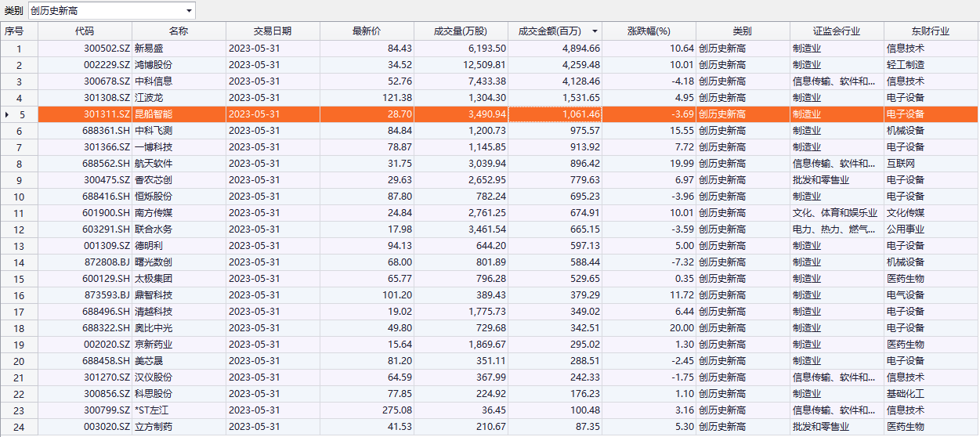The width and height of the screenshot is (980, 437).
Task: Click the 东财行业 column header
Action: click(930, 31)
